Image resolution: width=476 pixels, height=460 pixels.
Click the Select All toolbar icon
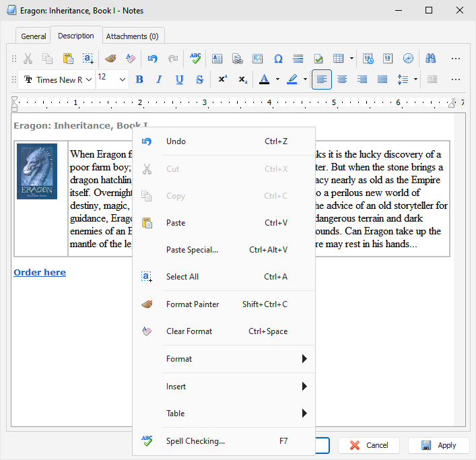[x=88, y=59]
